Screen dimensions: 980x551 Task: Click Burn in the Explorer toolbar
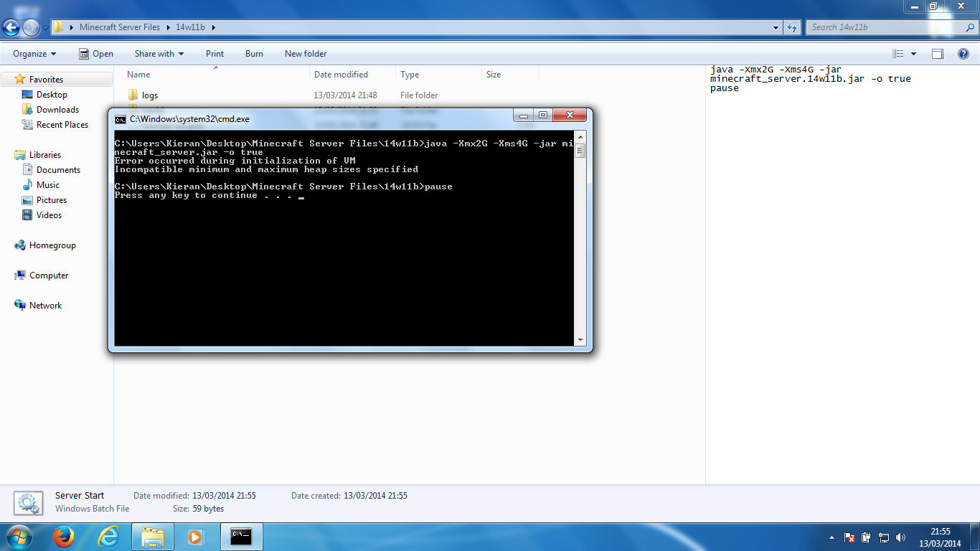coord(254,54)
